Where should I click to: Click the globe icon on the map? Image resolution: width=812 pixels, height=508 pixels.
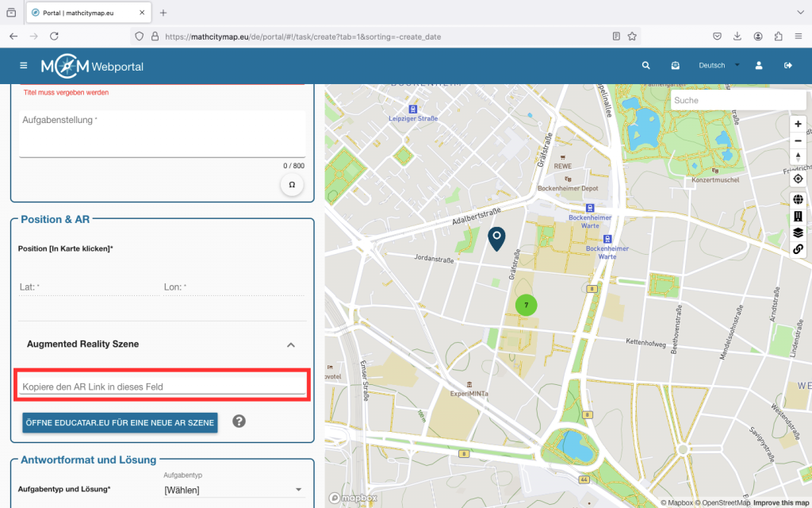[x=798, y=199]
